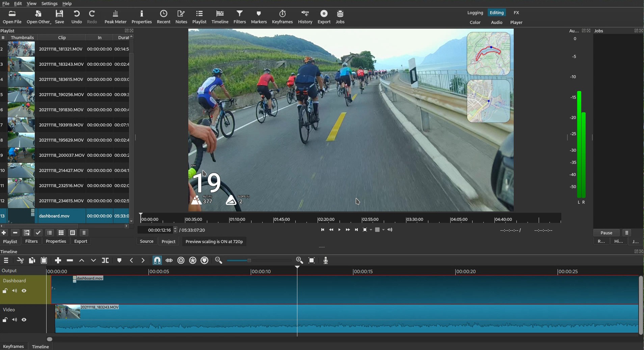This screenshot has width=644, height=350.
Task: Adjust the timeline zoom slider
Action: (250, 261)
